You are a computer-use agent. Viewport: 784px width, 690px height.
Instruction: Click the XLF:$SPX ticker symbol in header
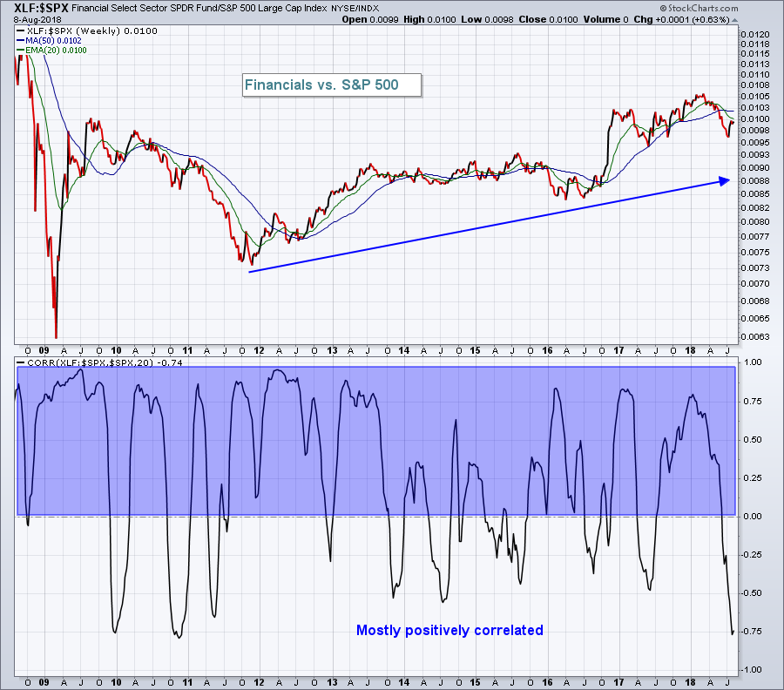click(42, 8)
